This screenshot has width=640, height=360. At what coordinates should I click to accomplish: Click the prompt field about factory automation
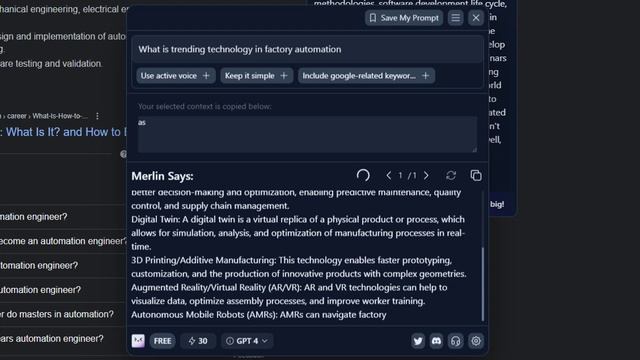[x=307, y=49]
